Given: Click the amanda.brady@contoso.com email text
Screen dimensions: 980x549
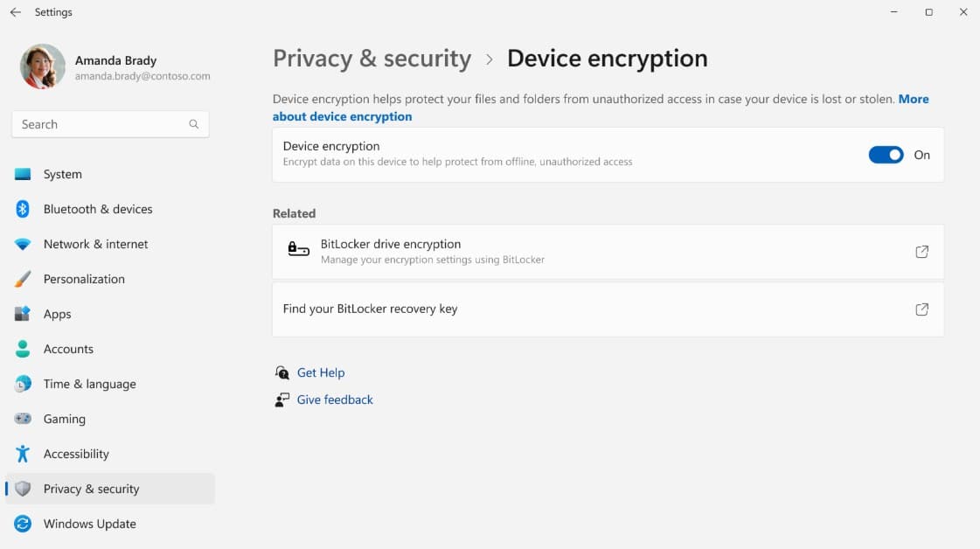Looking at the screenshot, I should coord(142,76).
